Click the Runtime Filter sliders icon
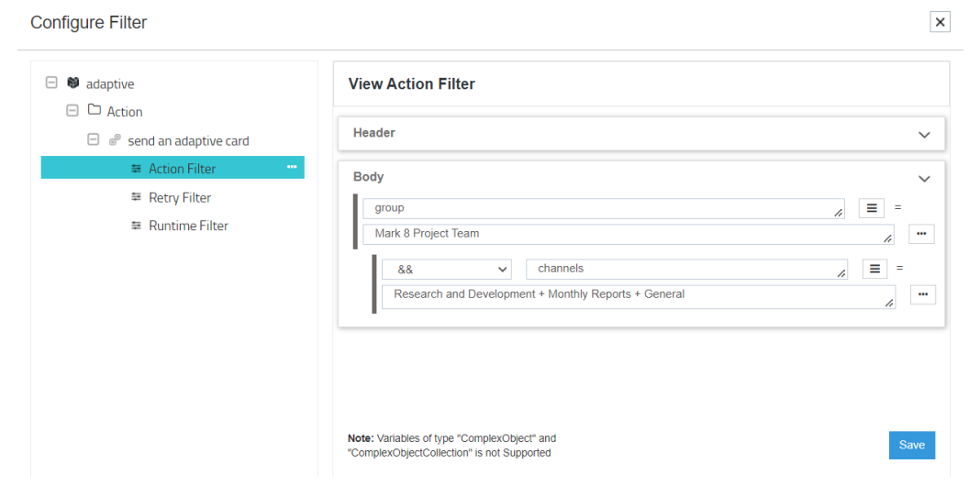Image resolution: width=980 pixels, height=497 pixels. [x=137, y=226]
